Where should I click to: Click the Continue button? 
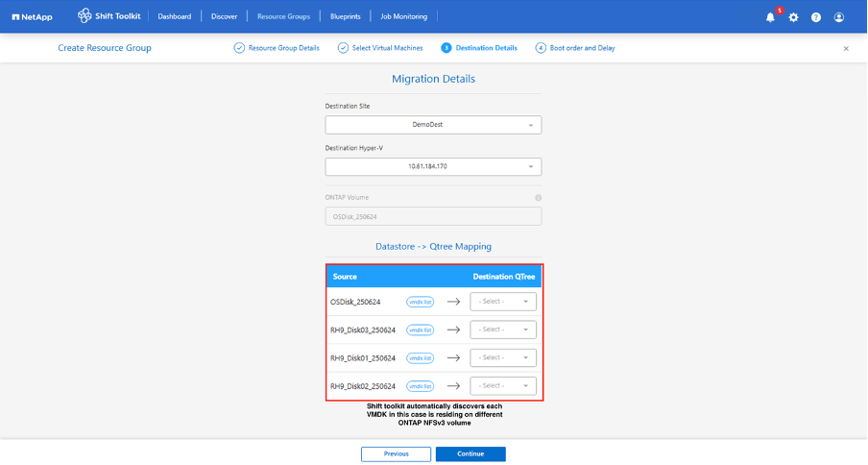pyautogui.click(x=470, y=453)
